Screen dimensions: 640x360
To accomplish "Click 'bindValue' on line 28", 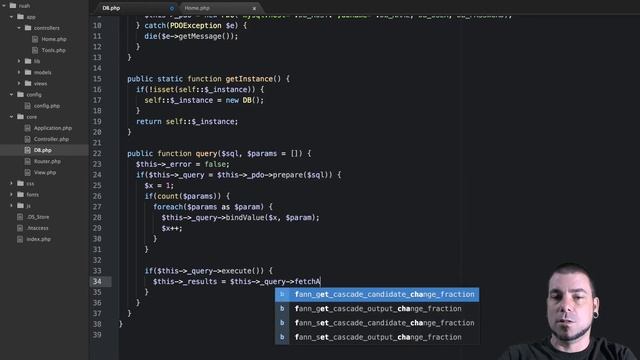I will point(245,218).
